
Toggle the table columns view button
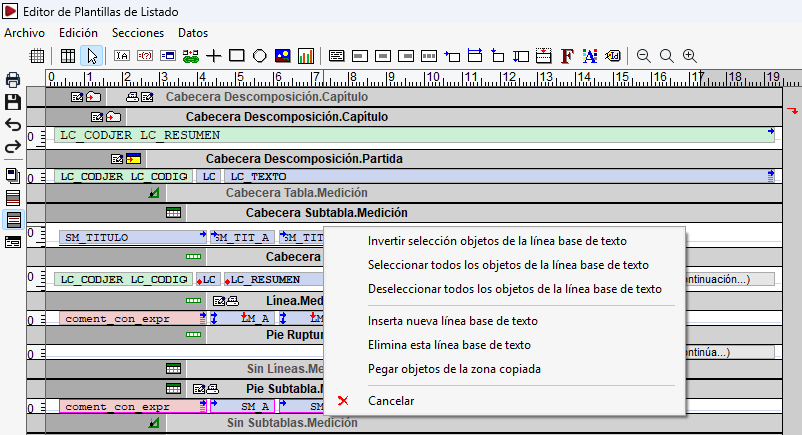[x=68, y=55]
